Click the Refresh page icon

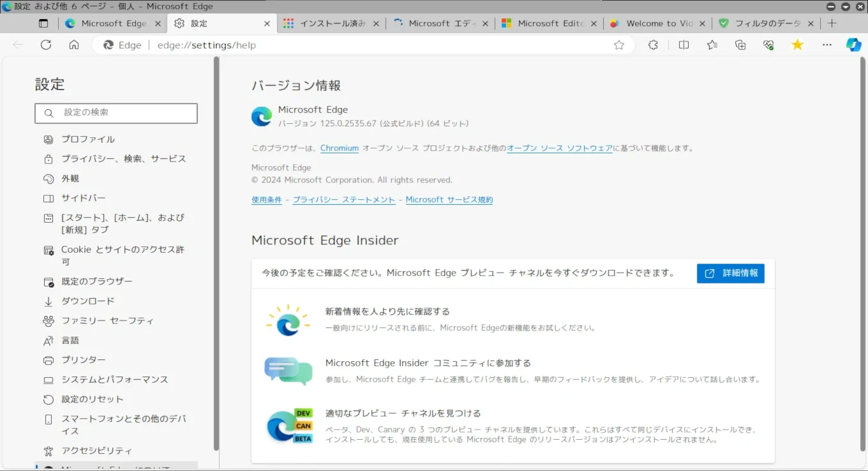46,45
